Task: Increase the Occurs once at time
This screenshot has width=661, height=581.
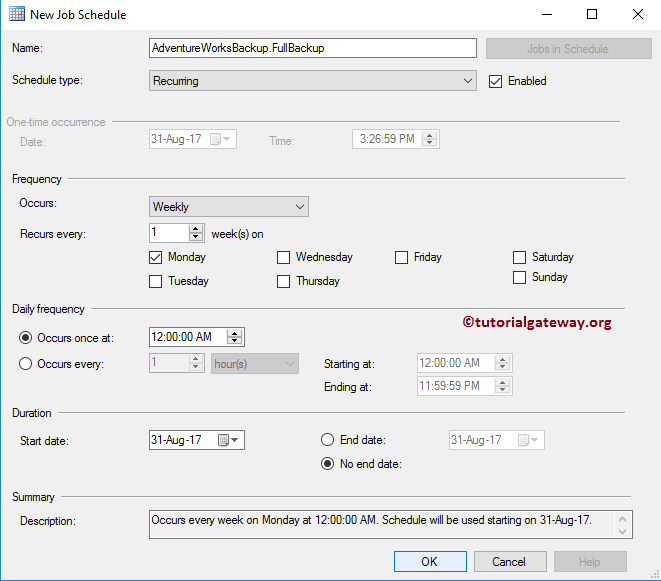Action: coord(234,333)
